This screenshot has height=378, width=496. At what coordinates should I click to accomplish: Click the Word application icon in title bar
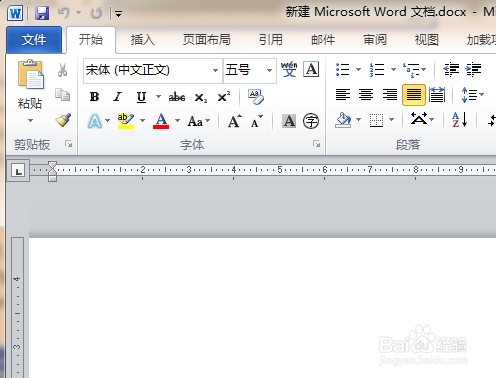15,13
